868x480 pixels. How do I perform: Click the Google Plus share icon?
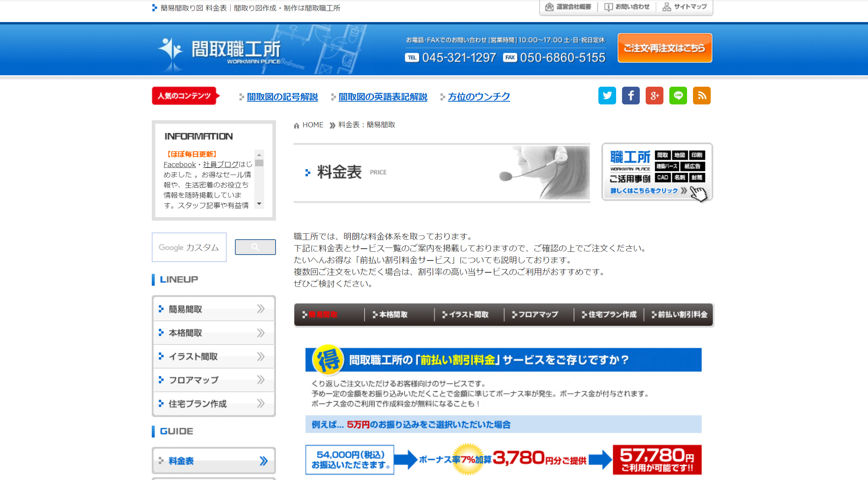[x=654, y=96]
